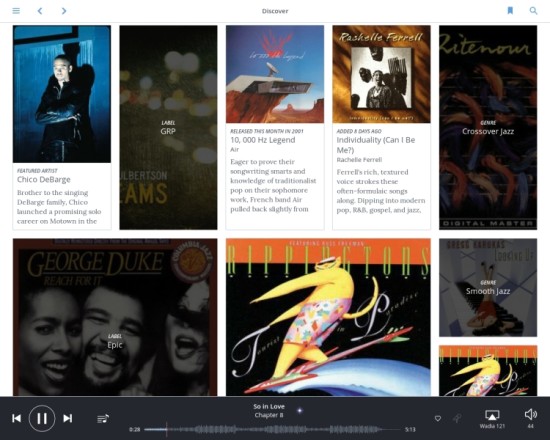Open the hamburger navigation menu

16,11
